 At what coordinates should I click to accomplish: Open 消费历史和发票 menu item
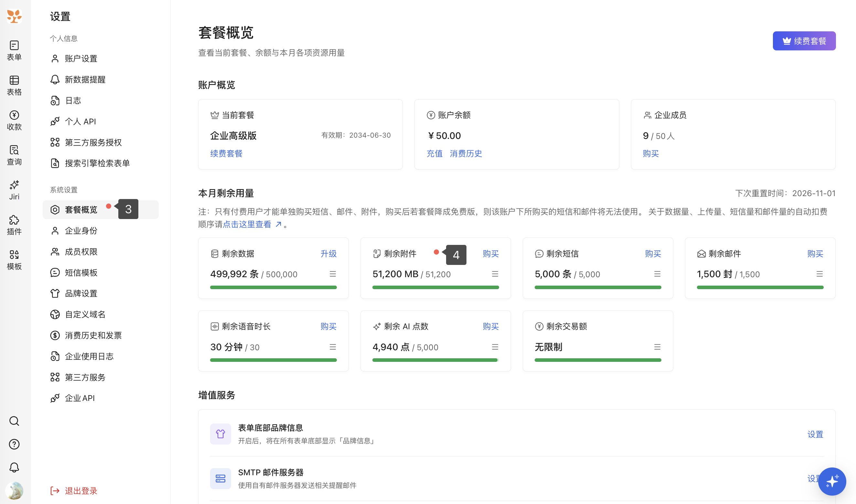point(101,336)
